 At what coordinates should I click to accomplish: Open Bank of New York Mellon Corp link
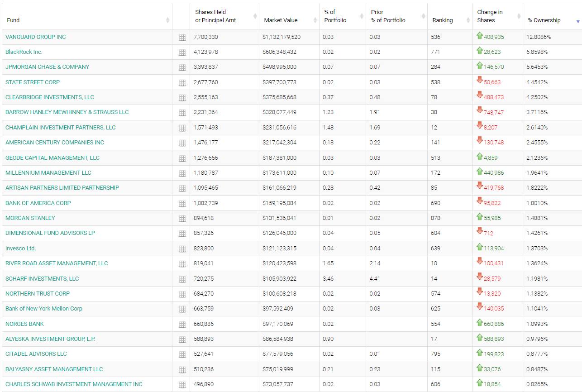pyautogui.click(x=44, y=309)
